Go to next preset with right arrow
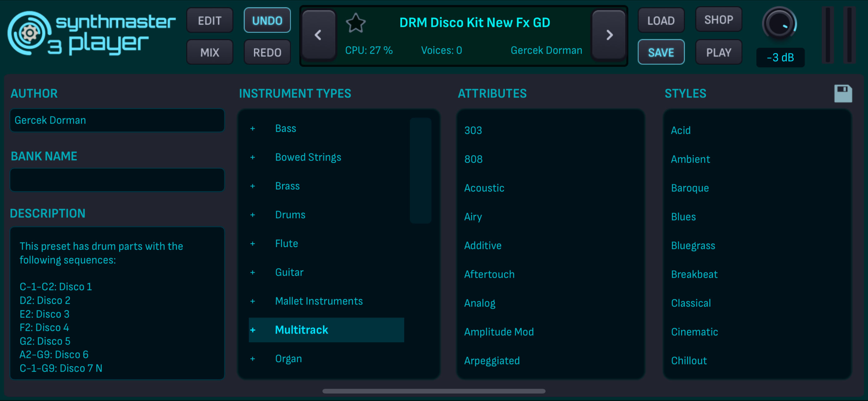Image resolution: width=868 pixels, height=401 pixels. (x=609, y=35)
